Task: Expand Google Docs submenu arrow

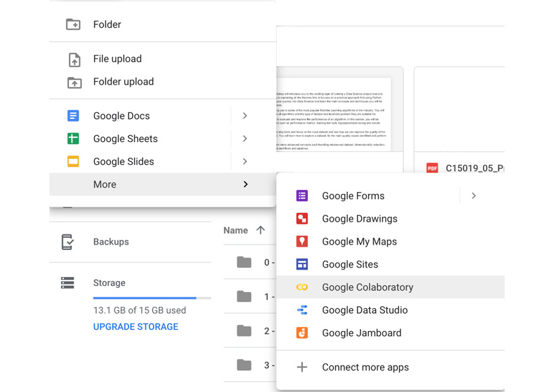Action: point(245,116)
